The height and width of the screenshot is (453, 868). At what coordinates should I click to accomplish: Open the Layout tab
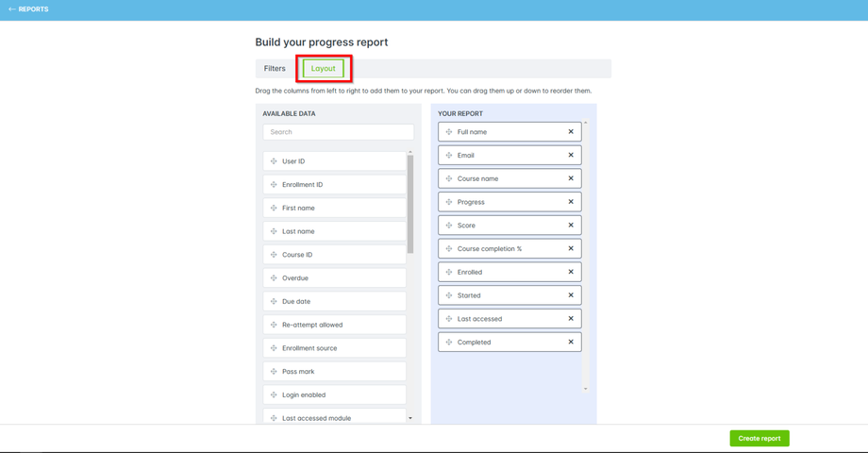click(x=324, y=69)
